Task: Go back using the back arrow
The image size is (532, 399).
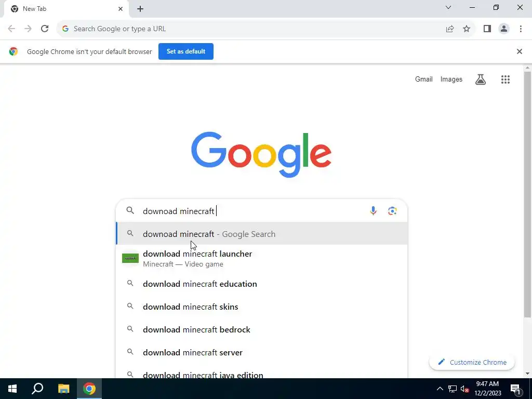Action: pyautogui.click(x=11, y=29)
